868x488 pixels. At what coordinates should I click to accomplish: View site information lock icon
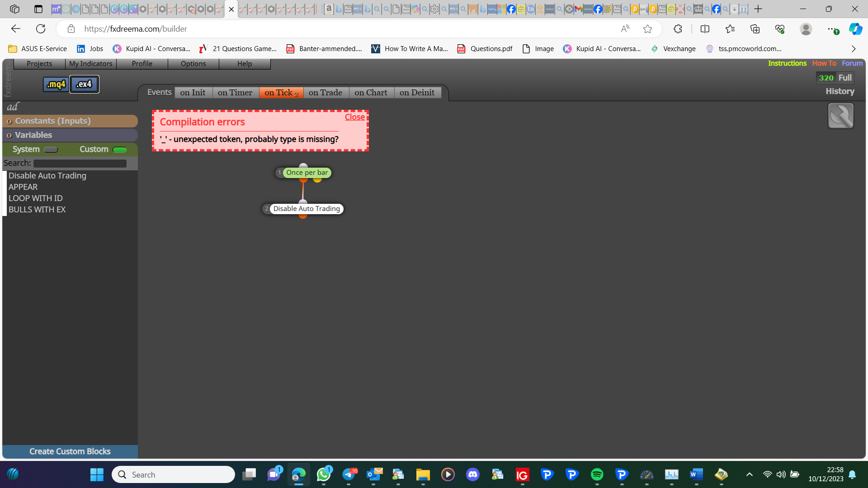(x=71, y=29)
